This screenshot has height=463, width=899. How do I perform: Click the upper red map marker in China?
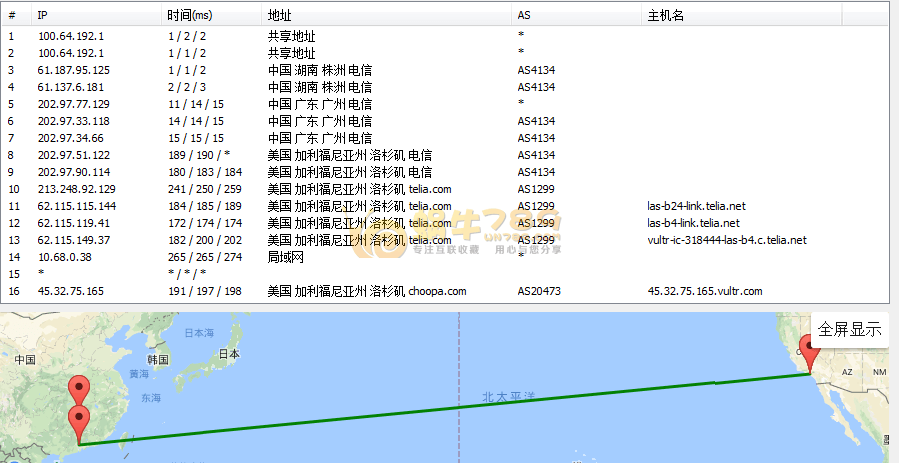(78, 390)
